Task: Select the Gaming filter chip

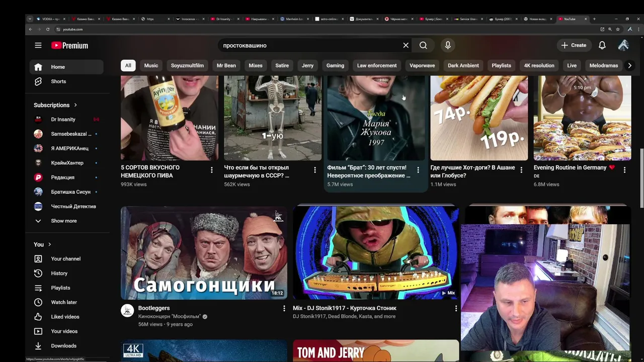Action: (335, 65)
